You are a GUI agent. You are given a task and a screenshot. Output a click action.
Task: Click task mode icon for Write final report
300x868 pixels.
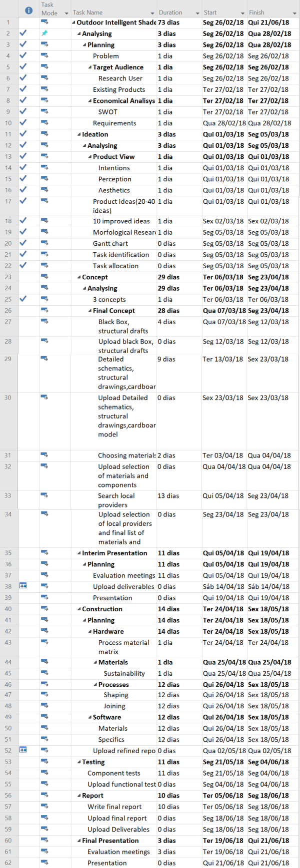[44, 806]
